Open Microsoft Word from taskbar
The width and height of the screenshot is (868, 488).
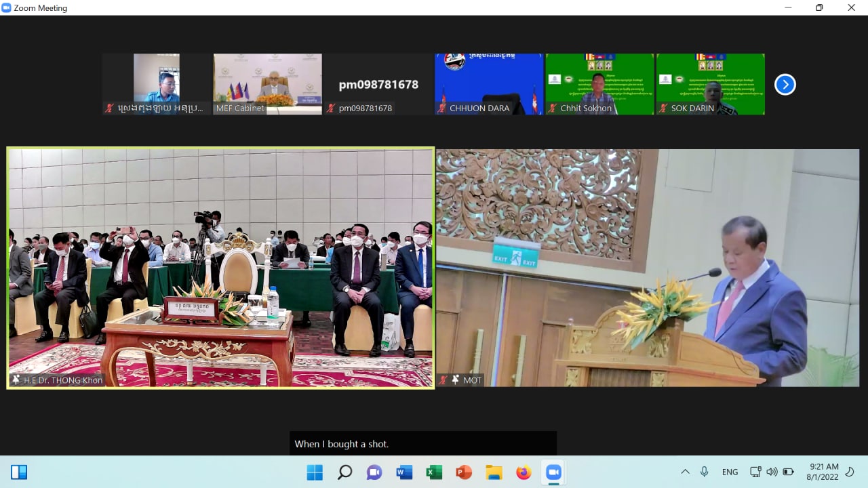(404, 472)
